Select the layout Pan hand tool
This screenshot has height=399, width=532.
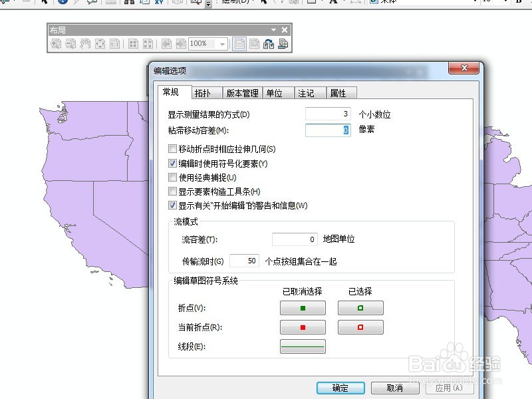[85, 44]
